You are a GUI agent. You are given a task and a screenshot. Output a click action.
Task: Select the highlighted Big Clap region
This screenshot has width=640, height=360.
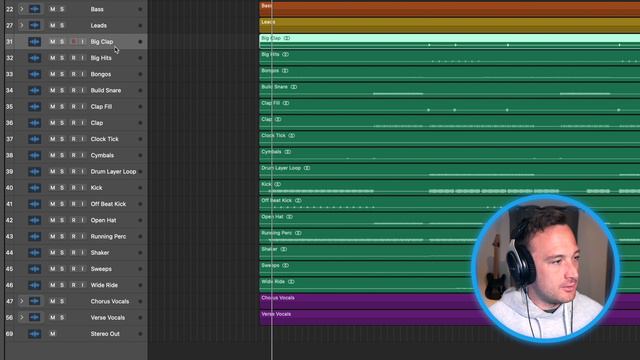tap(450, 42)
